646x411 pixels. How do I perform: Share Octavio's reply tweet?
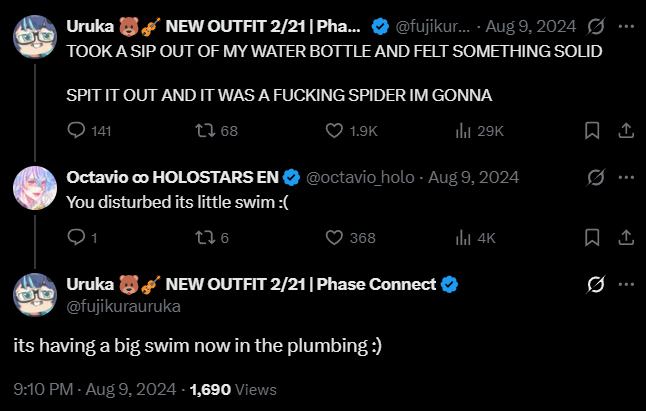(x=625, y=237)
